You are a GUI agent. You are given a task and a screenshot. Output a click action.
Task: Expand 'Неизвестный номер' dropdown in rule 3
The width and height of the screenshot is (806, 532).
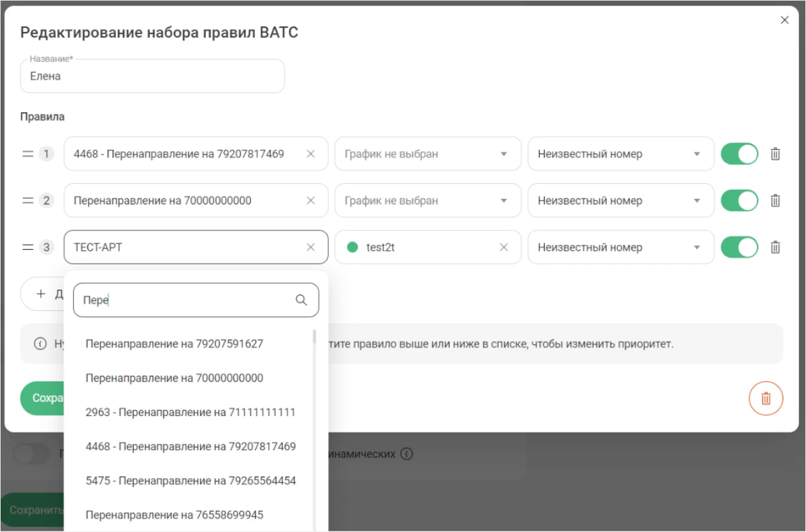pos(621,247)
